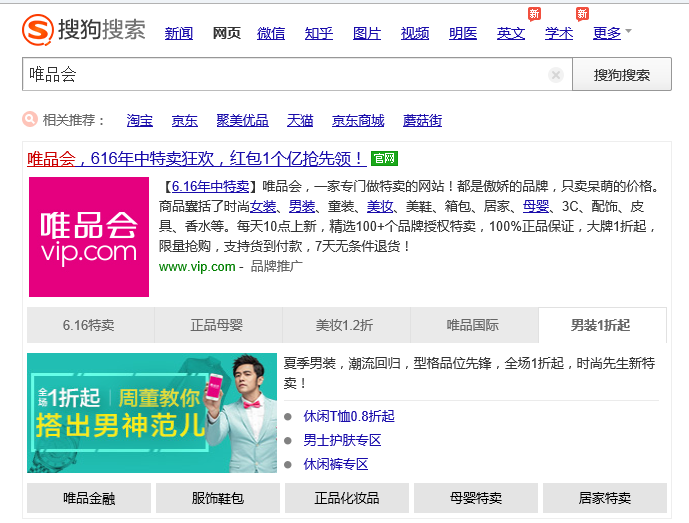Open the 微信 search category

[x=271, y=33]
